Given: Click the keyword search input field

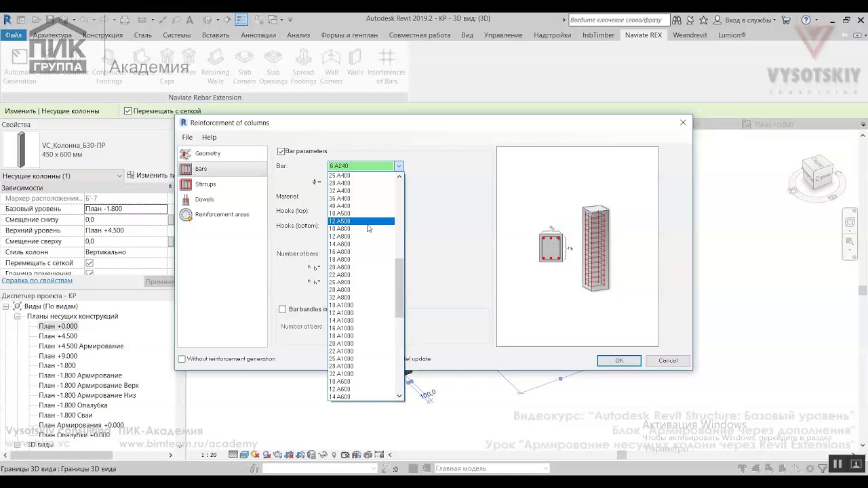Looking at the screenshot, I should (618, 20).
